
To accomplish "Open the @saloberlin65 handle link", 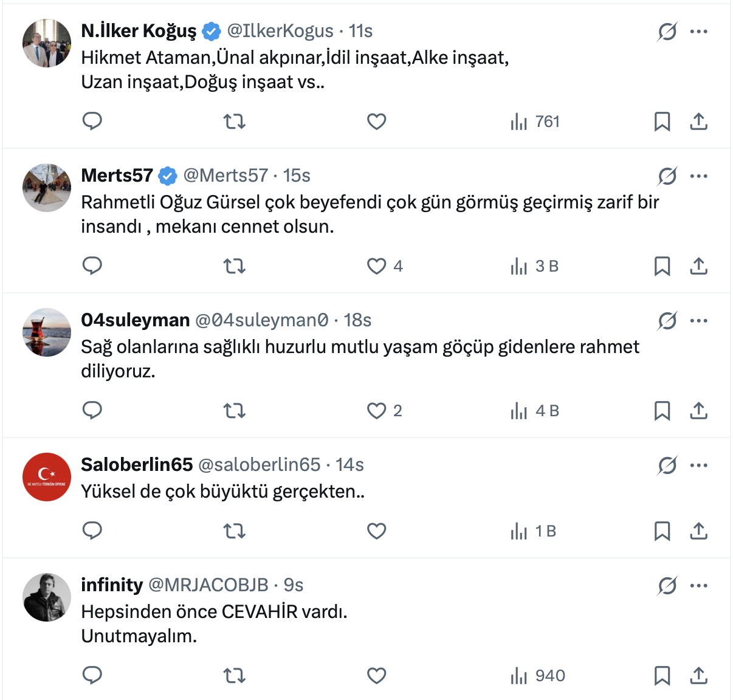I will 260,465.
